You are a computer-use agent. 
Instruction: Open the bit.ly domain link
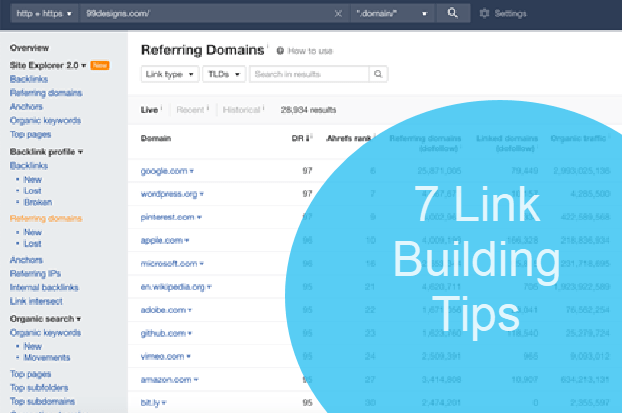[x=150, y=403]
